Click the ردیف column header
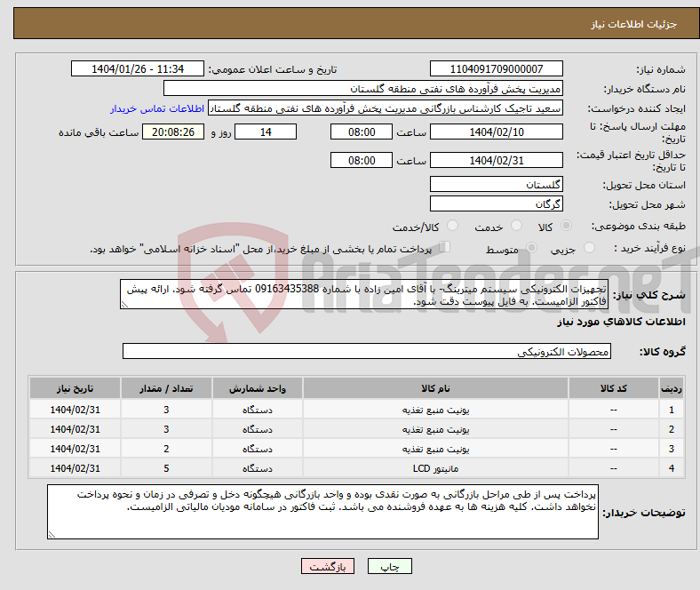Viewport: 700px width, 590px height. [671, 388]
